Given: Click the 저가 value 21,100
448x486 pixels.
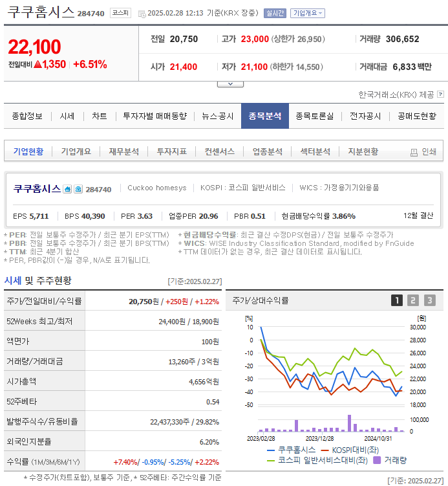Looking at the screenshot, I should 254,67.
